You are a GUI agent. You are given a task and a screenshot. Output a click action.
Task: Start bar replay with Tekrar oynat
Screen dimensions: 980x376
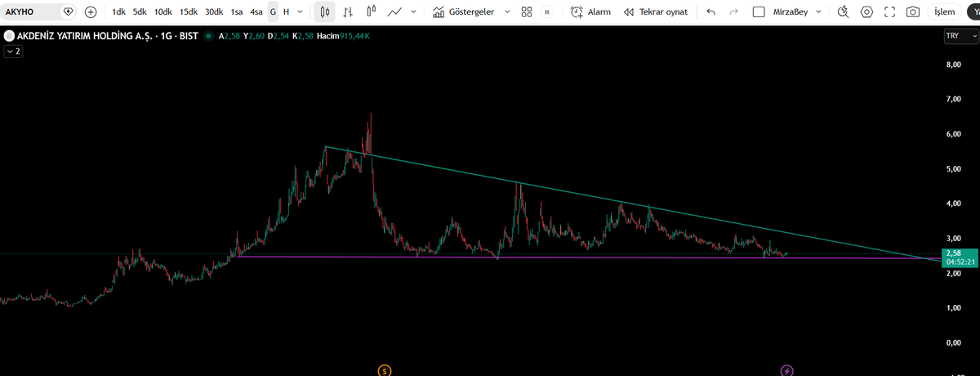coord(655,12)
